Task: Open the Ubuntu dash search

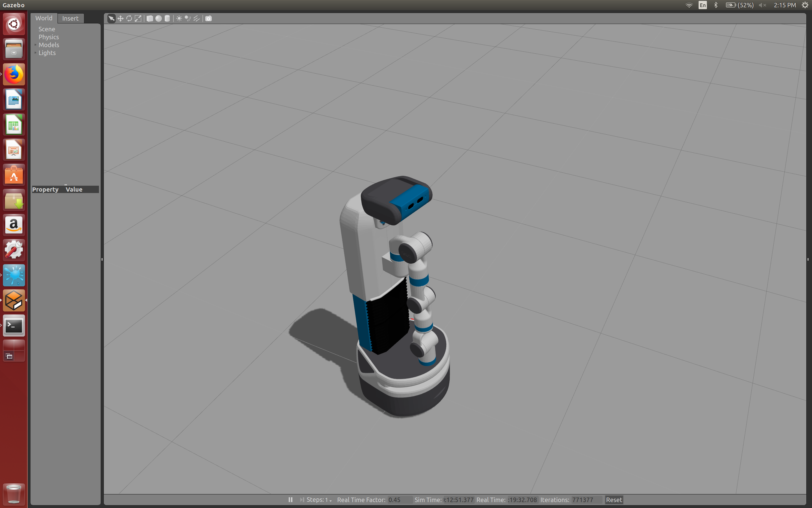Action: click(14, 24)
